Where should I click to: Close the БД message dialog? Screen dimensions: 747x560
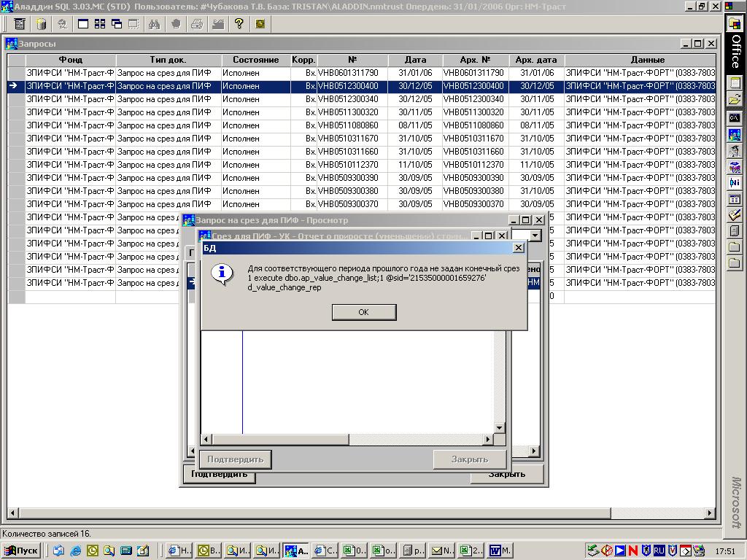(x=519, y=248)
